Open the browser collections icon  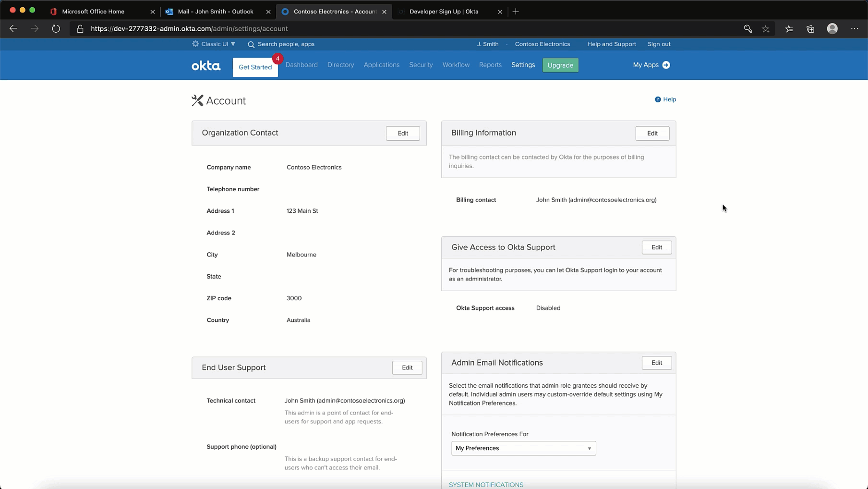810,29
